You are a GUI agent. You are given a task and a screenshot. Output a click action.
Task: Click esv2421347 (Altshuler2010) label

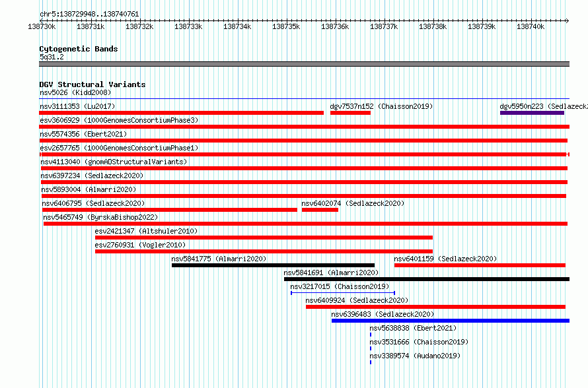click(146, 231)
